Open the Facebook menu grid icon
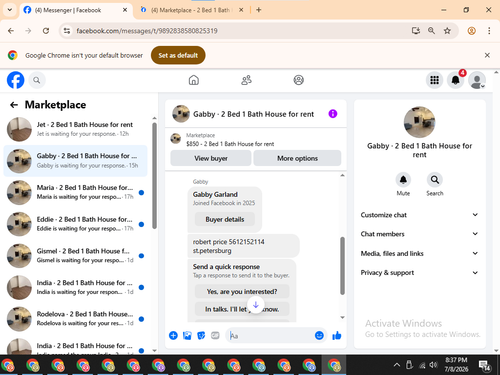 point(434,80)
